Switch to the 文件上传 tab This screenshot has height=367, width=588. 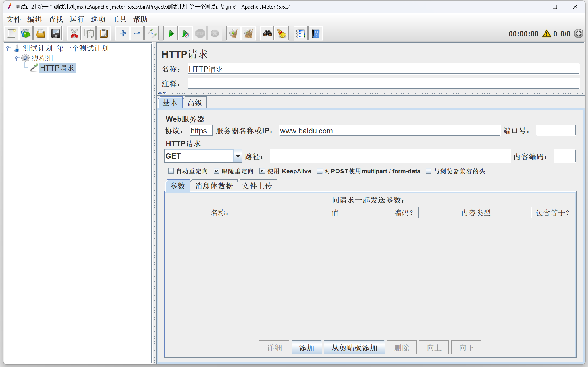[x=257, y=186]
